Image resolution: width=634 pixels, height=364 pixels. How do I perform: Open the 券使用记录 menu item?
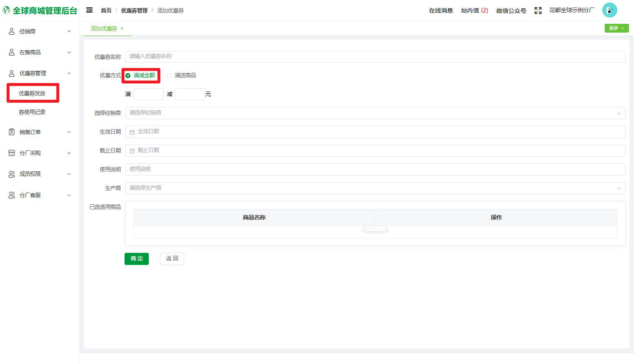coord(32,112)
